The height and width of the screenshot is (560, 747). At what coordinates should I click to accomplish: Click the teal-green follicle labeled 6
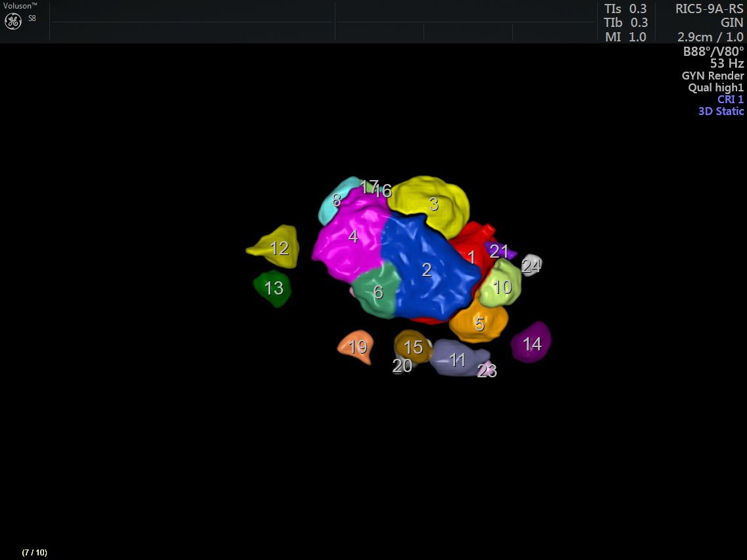tap(377, 291)
